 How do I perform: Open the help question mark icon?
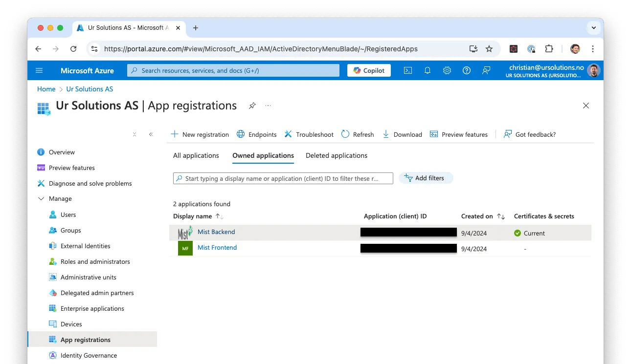467,70
